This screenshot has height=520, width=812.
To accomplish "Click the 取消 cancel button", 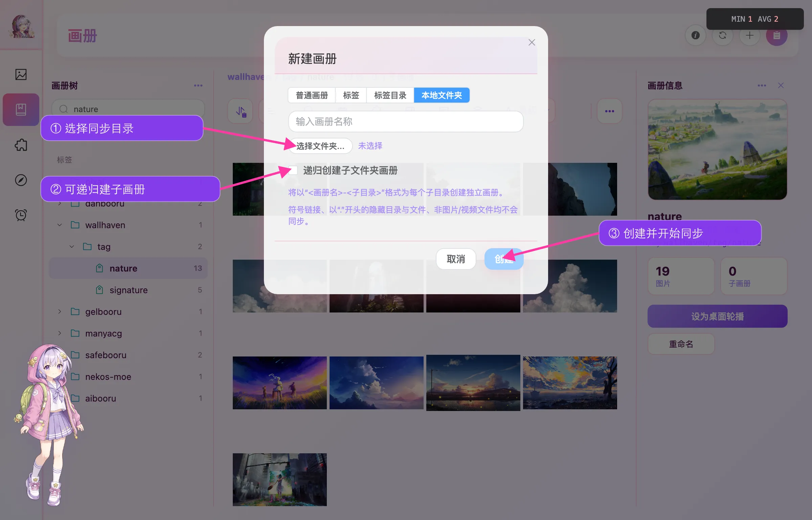I will pos(456,259).
